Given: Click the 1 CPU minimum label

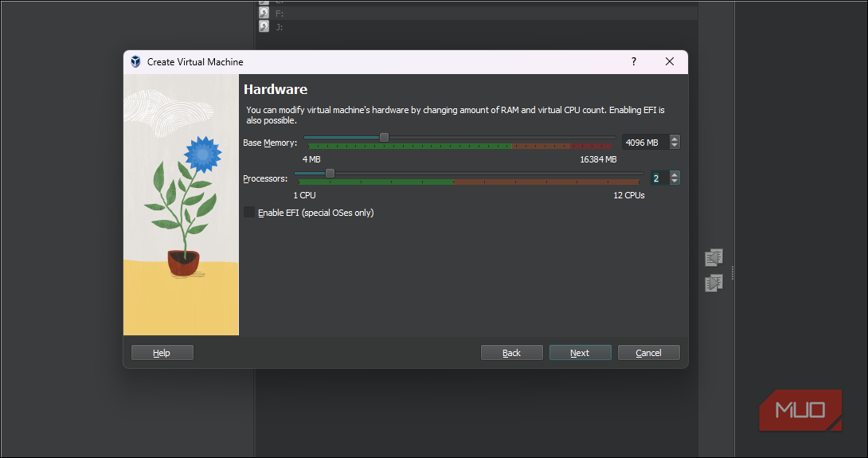Looking at the screenshot, I should pyautogui.click(x=304, y=195).
